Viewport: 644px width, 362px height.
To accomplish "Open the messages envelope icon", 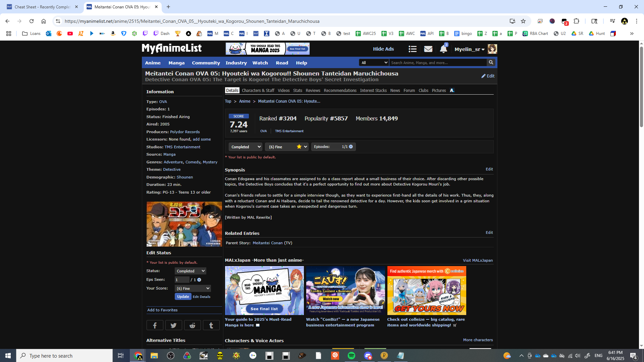I will (428, 49).
